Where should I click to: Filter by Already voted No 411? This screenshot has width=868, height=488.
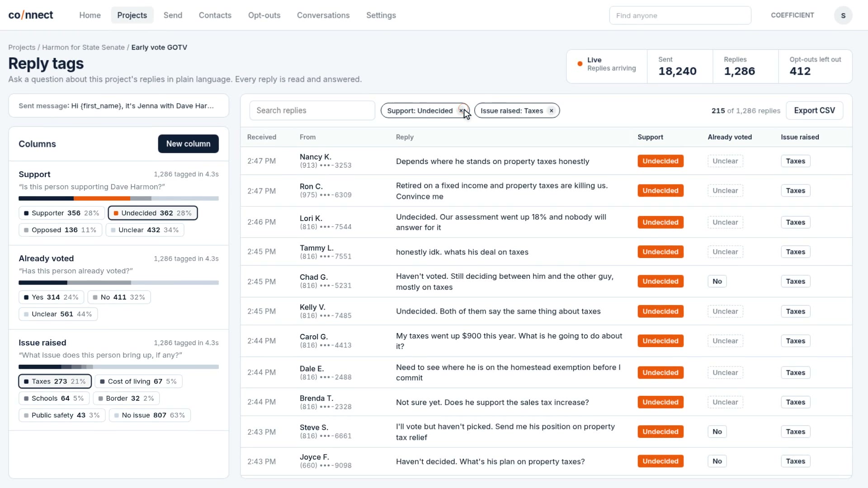click(x=119, y=297)
